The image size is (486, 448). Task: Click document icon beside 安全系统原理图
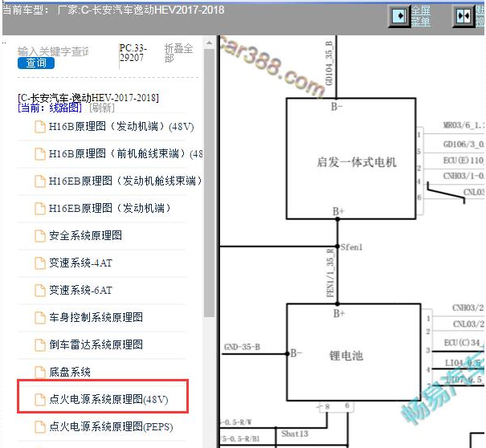click(40, 236)
